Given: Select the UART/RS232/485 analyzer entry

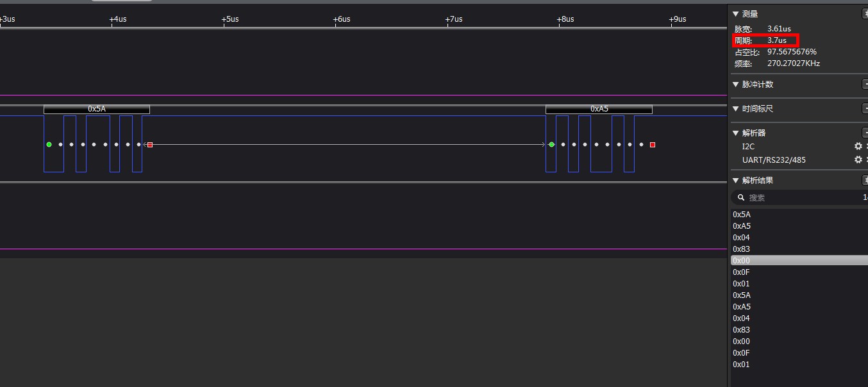Looking at the screenshot, I should (773, 160).
